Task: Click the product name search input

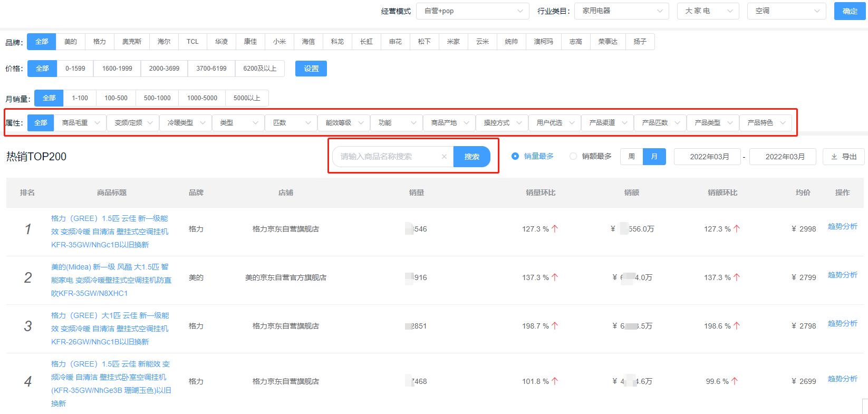Action: point(388,157)
